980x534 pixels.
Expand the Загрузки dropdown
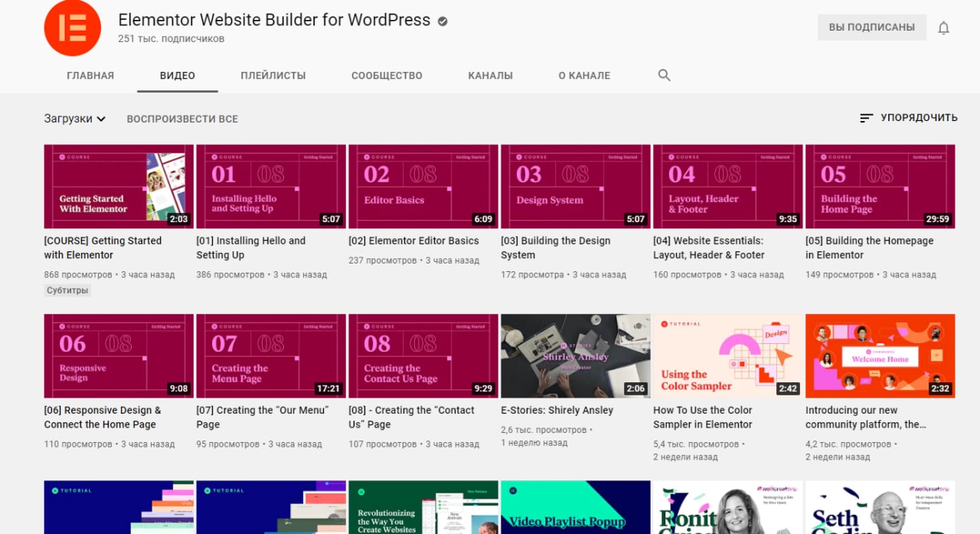(x=74, y=119)
